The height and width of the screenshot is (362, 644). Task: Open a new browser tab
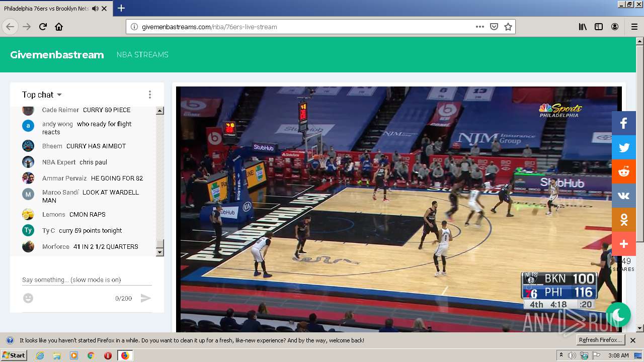(121, 8)
